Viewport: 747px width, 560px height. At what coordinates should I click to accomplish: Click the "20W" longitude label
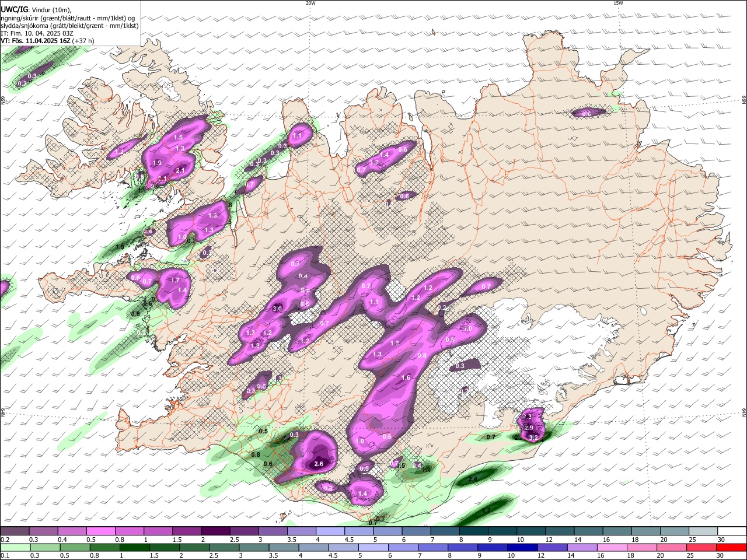pyautogui.click(x=310, y=3)
